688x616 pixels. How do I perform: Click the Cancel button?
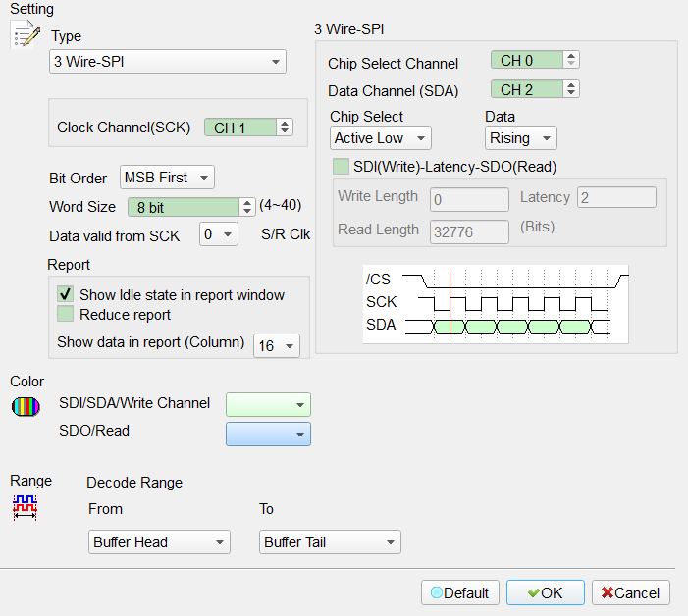tap(630, 592)
